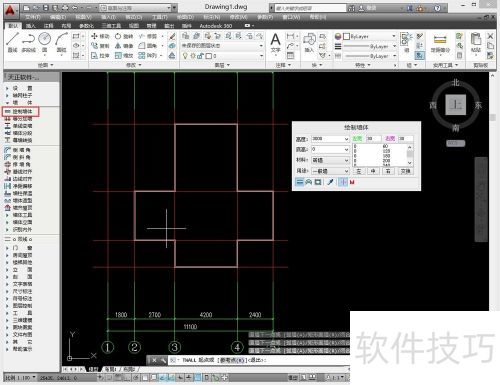Click the Mirror (镜像) tool
This screenshot has height=385, width=500.
124,46
